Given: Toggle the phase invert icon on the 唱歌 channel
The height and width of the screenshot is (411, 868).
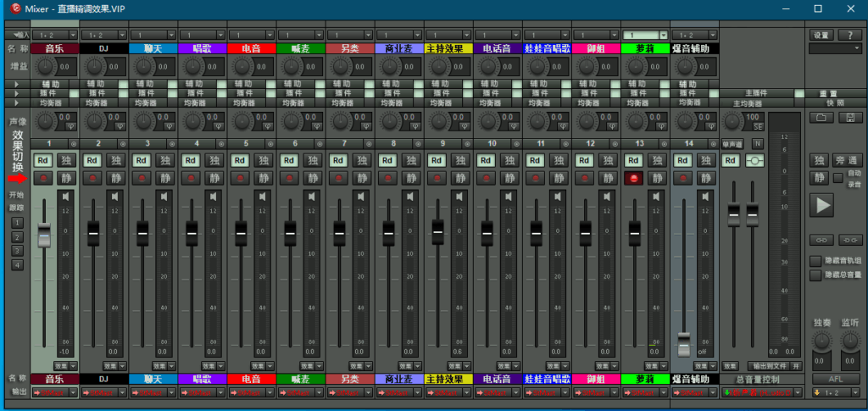Looking at the screenshot, I should click(220, 126).
